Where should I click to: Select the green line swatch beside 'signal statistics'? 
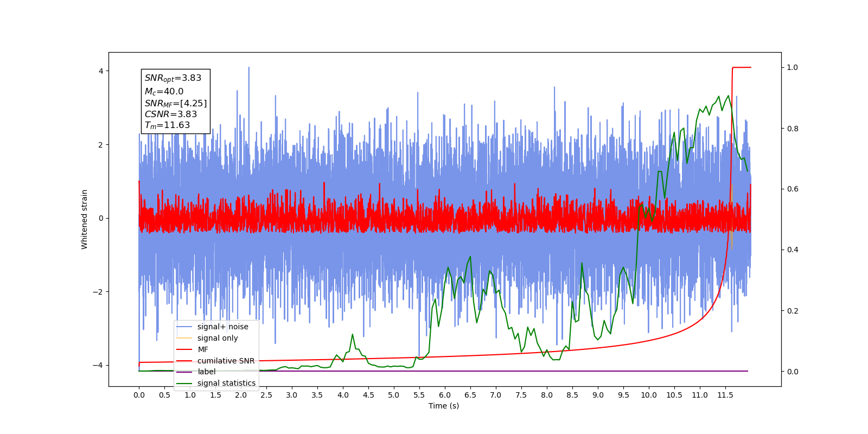[x=184, y=384]
